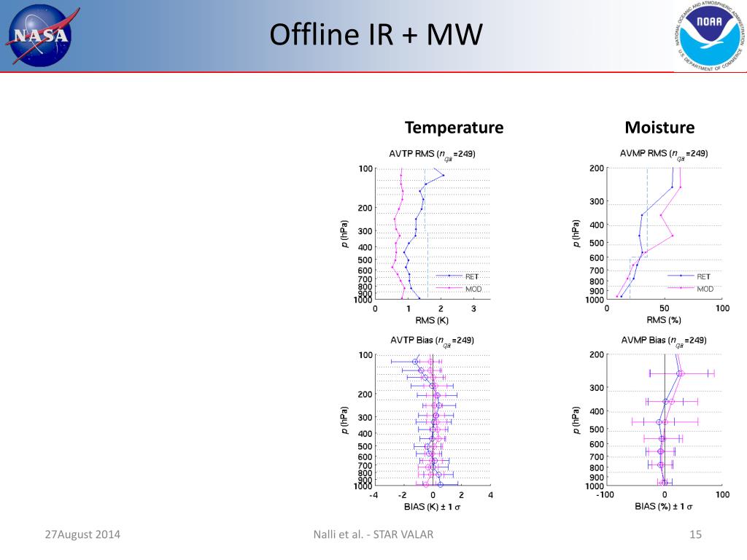This screenshot has width=747, height=560.
Task: Click the 'BIAS (%) ± 1 σ' axis label
Action: 664,507
